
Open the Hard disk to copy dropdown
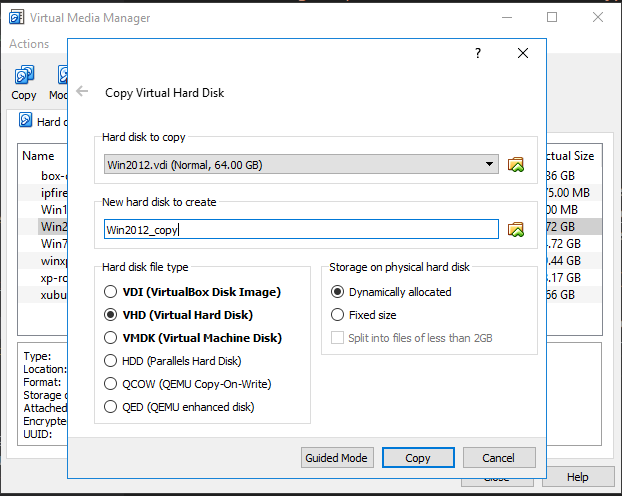click(x=301, y=164)
